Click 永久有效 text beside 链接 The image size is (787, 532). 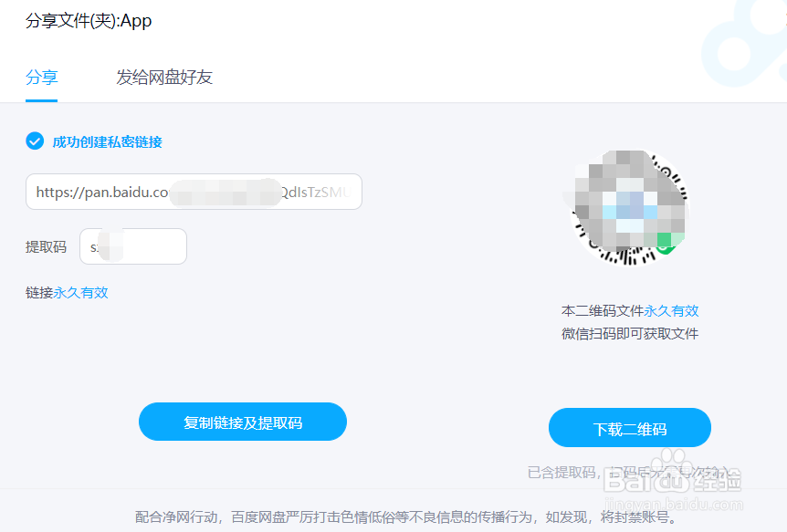pos(81,293)
